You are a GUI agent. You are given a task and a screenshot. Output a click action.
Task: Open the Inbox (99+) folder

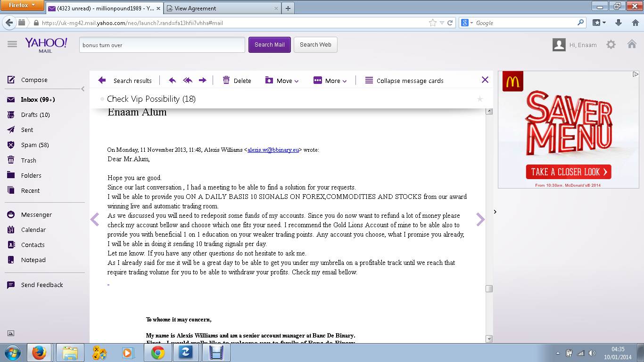click(31, 99)
